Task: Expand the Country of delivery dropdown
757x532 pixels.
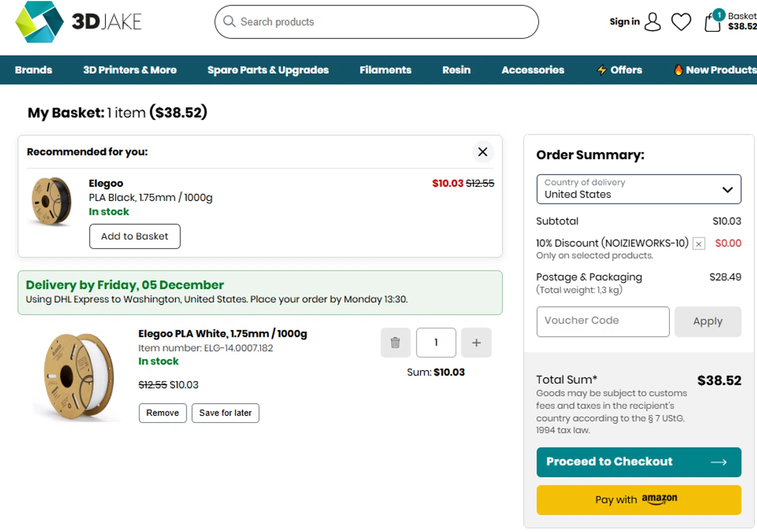Action: 638,189
